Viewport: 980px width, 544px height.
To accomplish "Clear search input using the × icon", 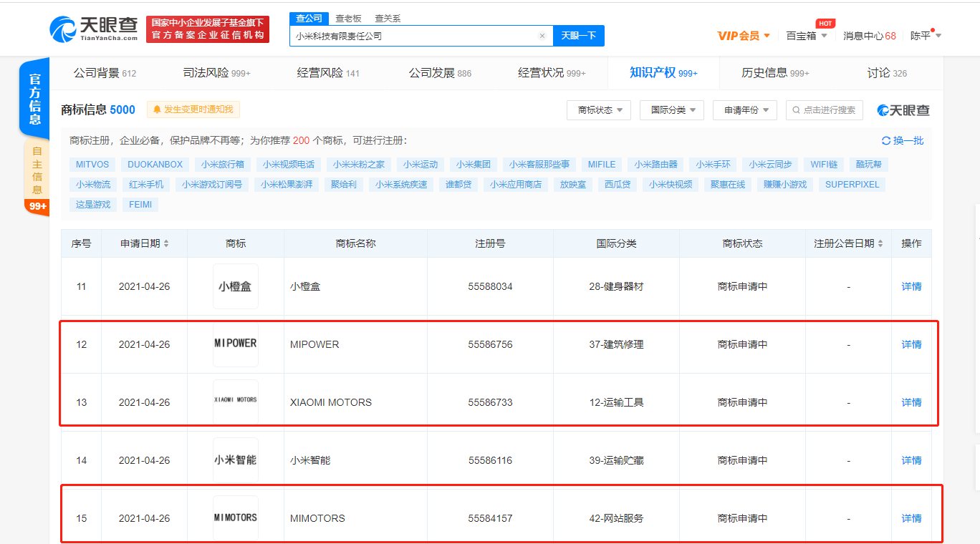I will (x=542, y=35).
